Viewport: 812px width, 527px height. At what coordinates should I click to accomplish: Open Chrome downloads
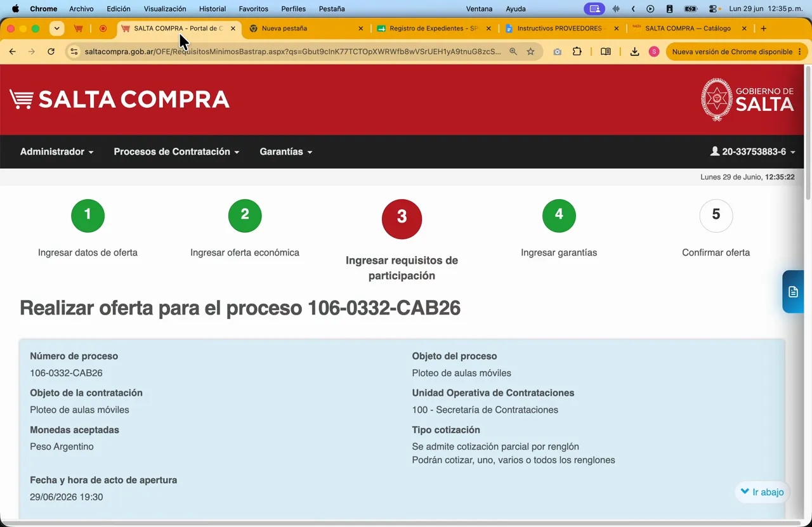pos(634,51)
